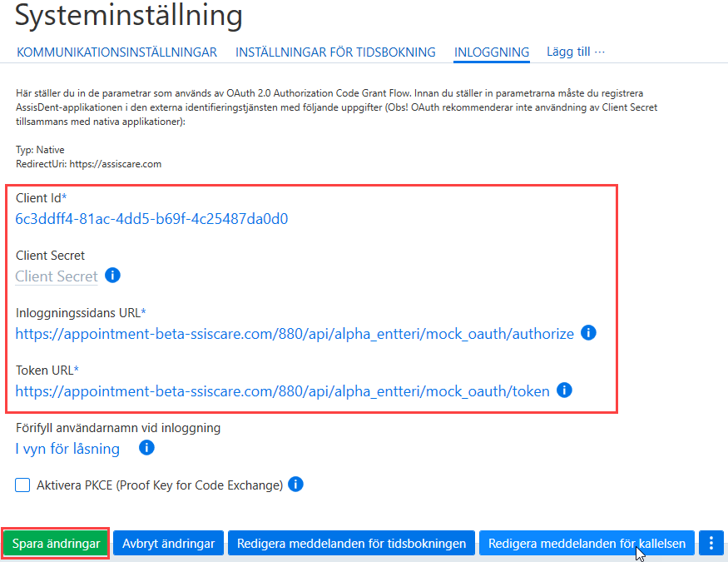Enable Aktivera PKCE checkbox
728x562 pixels.
[x=22, y=485]
